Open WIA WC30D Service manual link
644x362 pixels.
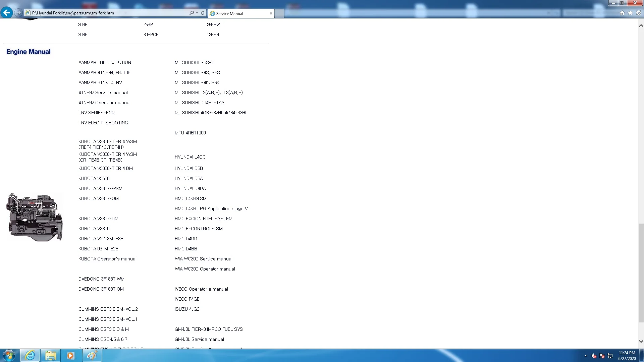204,259
